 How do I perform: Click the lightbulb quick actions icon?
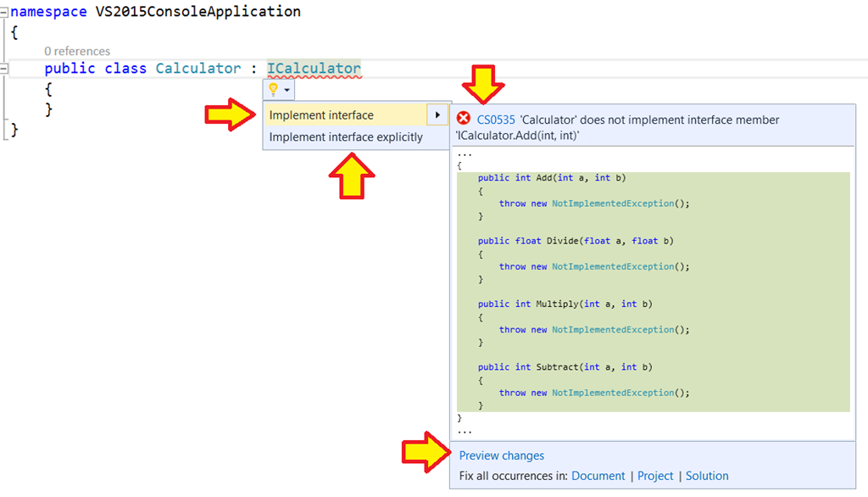pos(273,89)
